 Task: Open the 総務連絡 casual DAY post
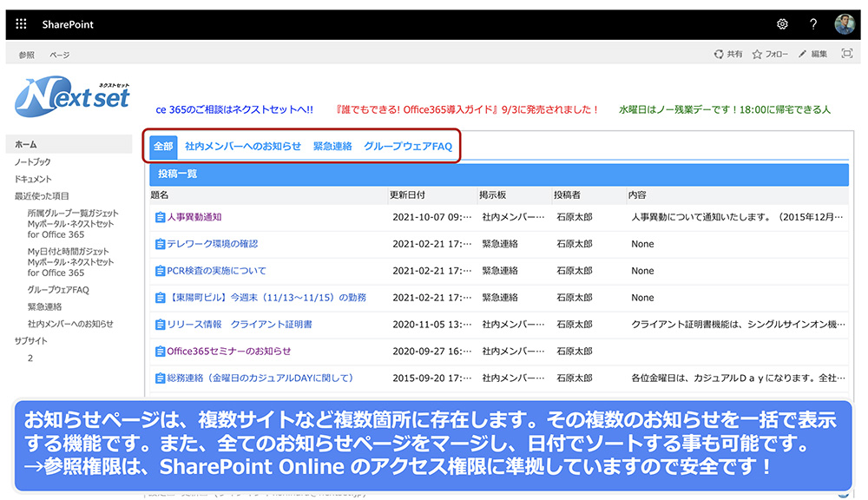(260, 378)
